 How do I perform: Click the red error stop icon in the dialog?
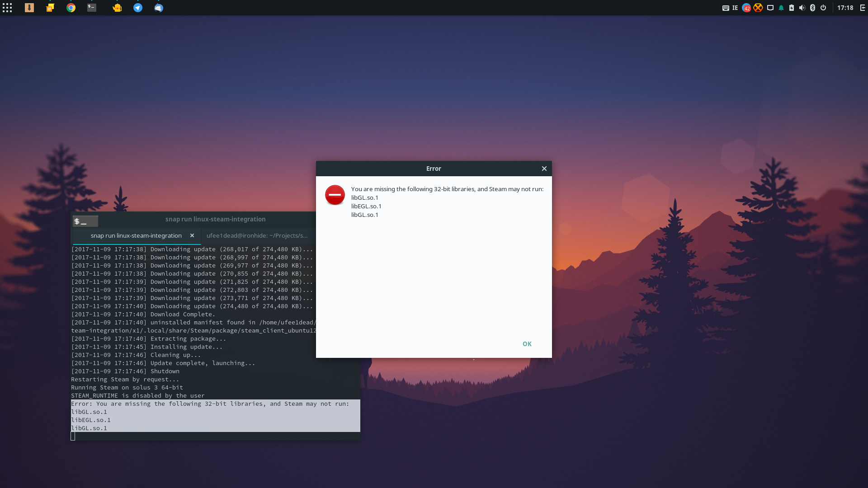pos(335,195)
